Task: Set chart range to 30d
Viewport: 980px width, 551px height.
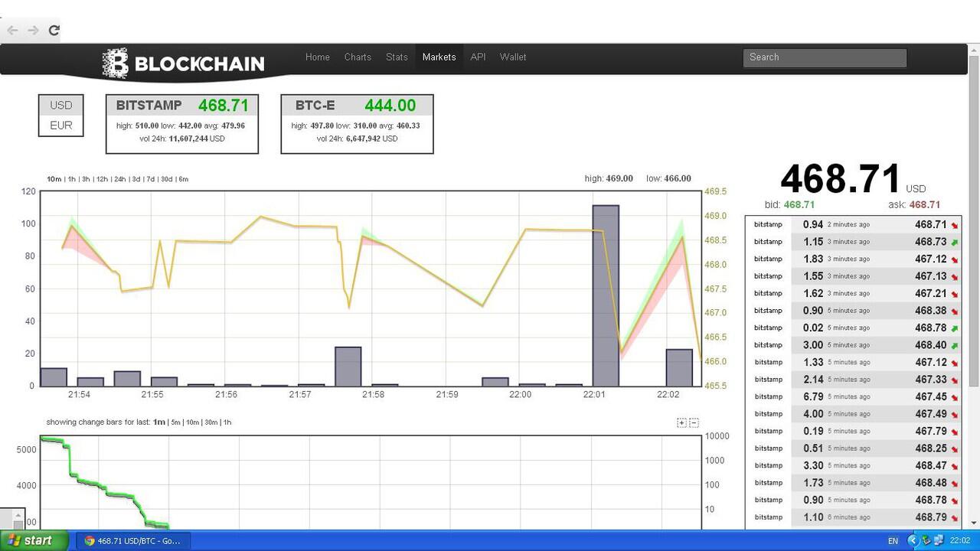Action: (x=167, y=179)
